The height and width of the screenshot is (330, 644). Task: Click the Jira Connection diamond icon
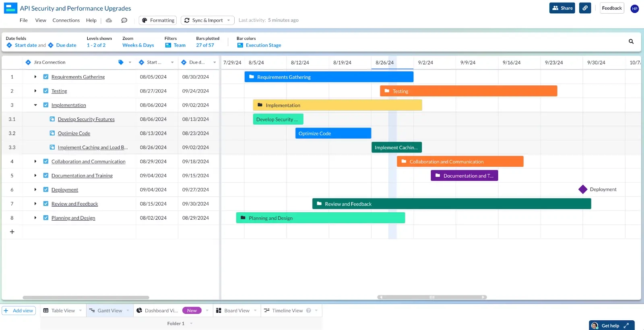pos(28,62)
